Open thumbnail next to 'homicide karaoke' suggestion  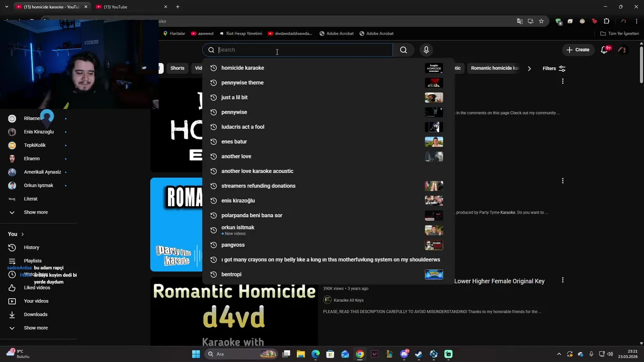click(434, 68)
